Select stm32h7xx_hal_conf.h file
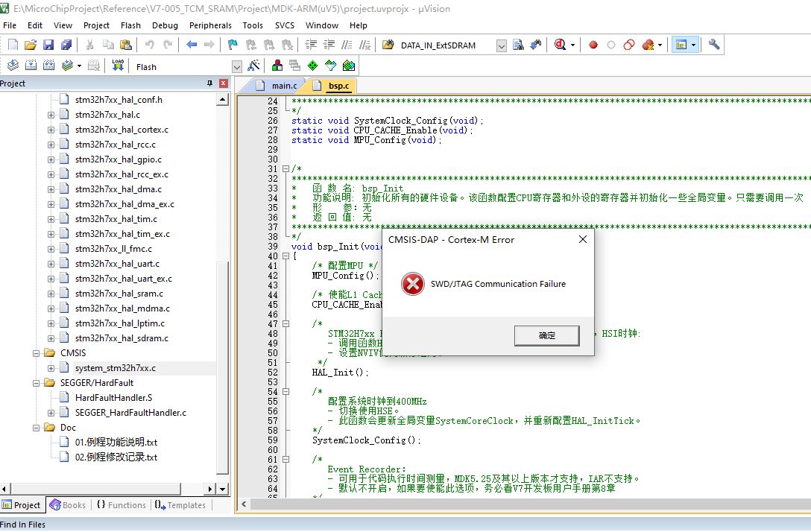Image resolution: width=811 pixels, height=532 pixels. point(119,100)
